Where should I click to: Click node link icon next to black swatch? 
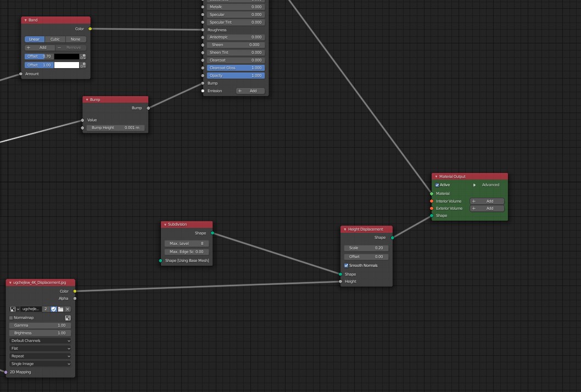coord(83,57)
